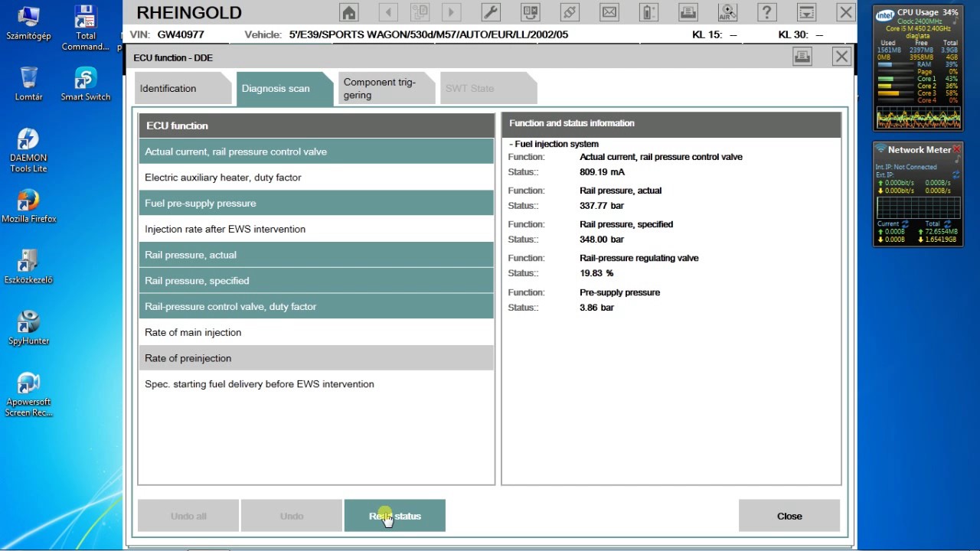Click the 337.77 bar status value
Image resolution: width=980 pixels, height=551 pixels.
coord(602,206)
